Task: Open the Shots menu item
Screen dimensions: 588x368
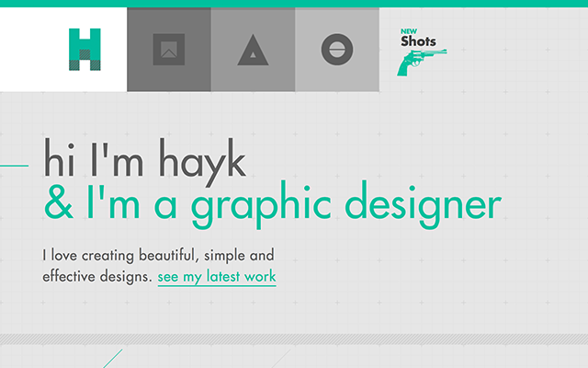Action: (419, 41)
